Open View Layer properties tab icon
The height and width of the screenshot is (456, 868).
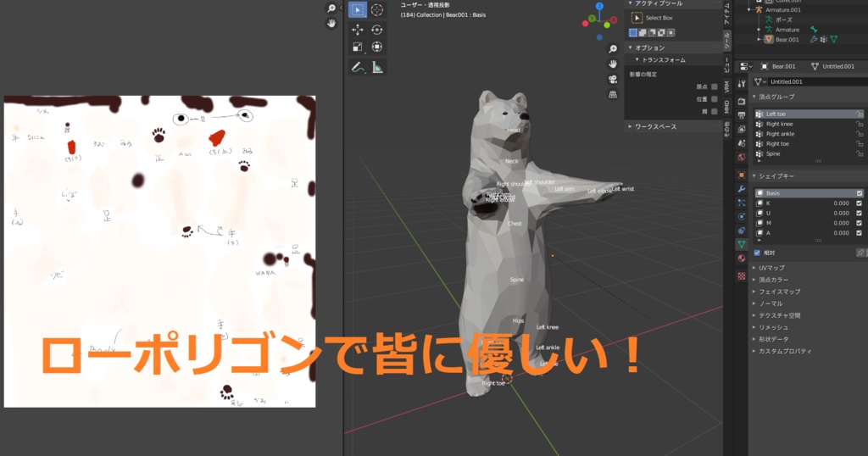[742, 129]
